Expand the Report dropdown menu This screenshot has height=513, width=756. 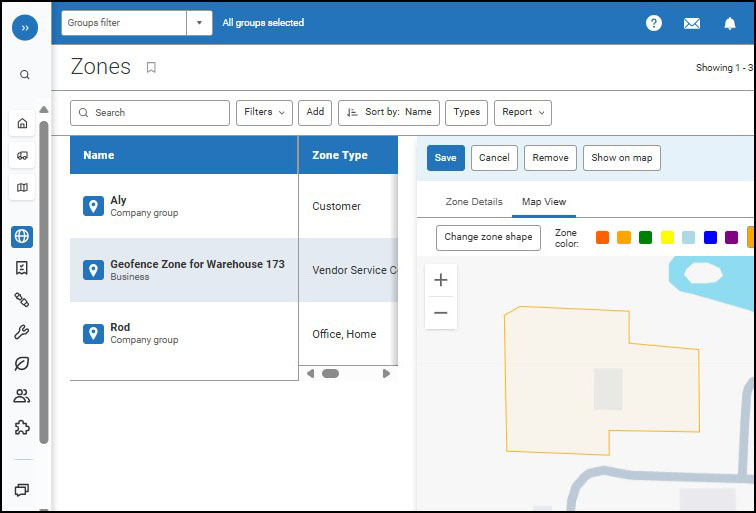[x=523, y=113]
